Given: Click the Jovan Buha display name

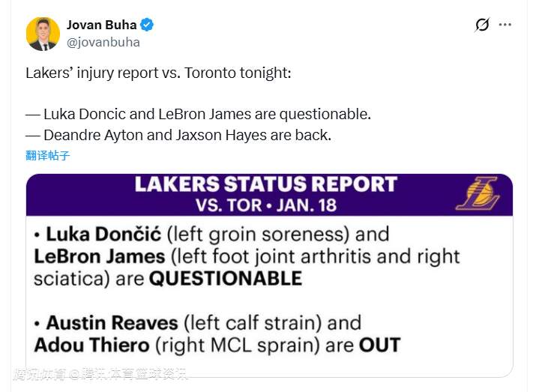Looking at the screenshot, I should pos(102,25).
